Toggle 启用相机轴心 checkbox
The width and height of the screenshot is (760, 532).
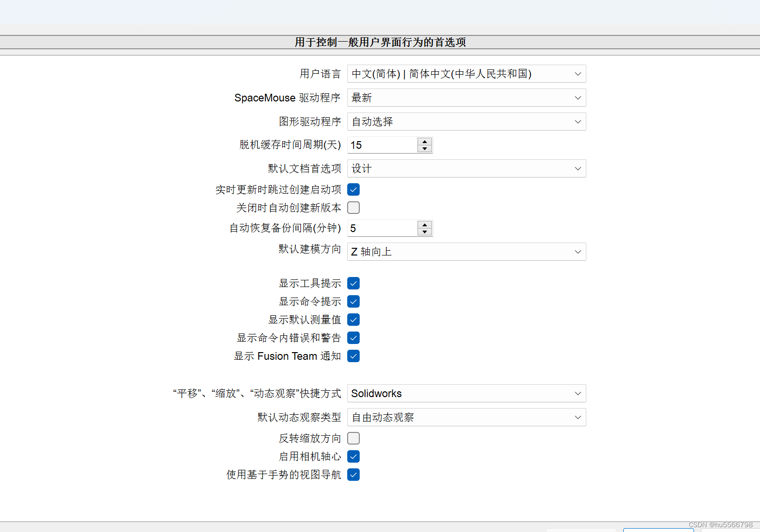pos(353,456)
